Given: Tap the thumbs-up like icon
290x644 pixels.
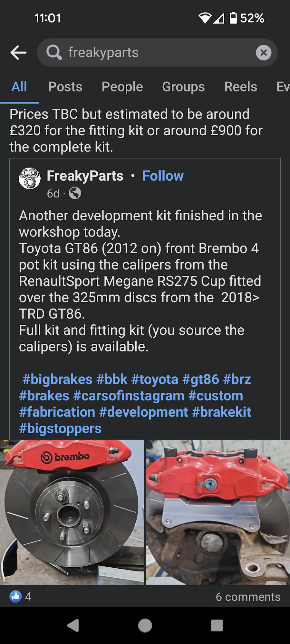Looking at the screenshot, I should coord(15,597).
